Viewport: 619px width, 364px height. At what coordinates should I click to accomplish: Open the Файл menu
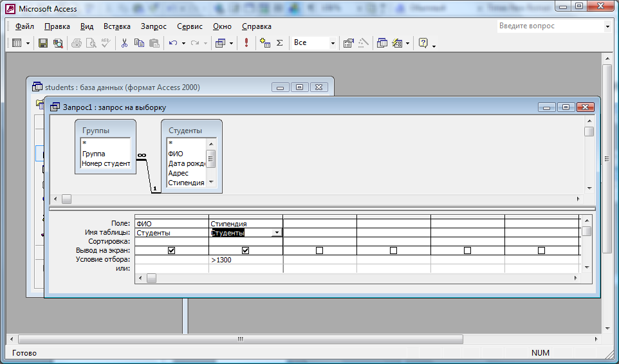[24, 26]
